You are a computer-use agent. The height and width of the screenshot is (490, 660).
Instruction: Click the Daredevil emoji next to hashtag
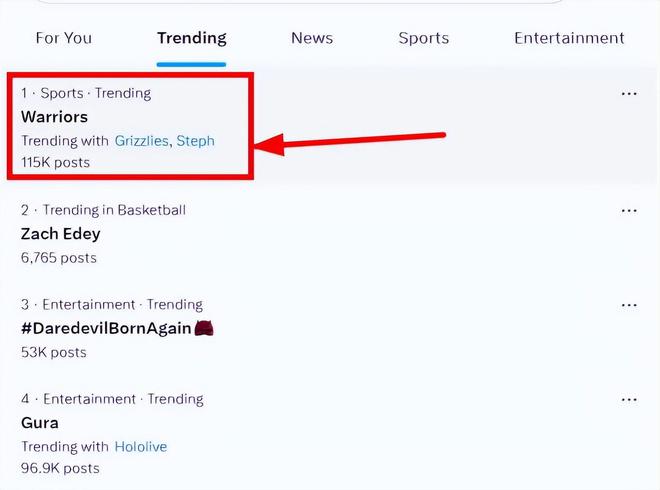pos(204,328)
